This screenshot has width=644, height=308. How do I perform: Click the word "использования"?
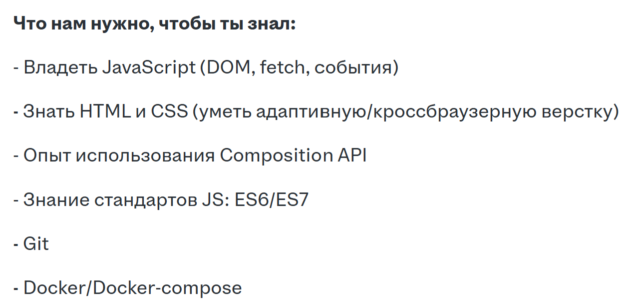point(145,155)
